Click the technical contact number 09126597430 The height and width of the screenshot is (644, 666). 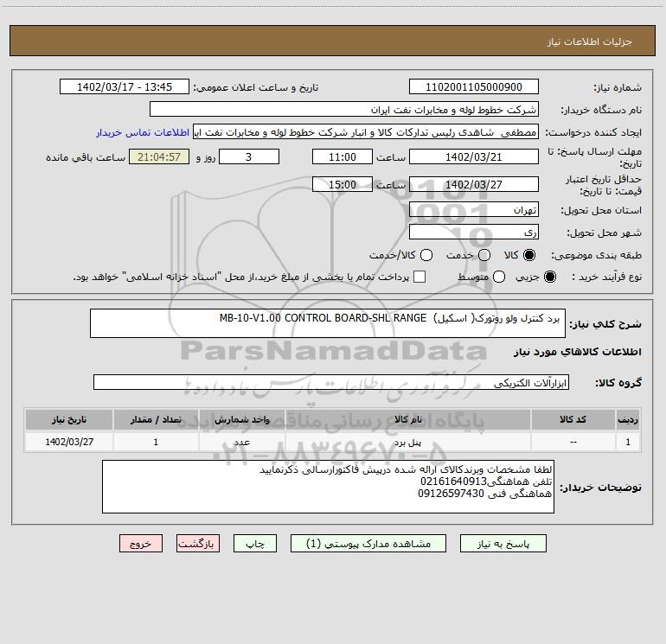tap(451, 494)
